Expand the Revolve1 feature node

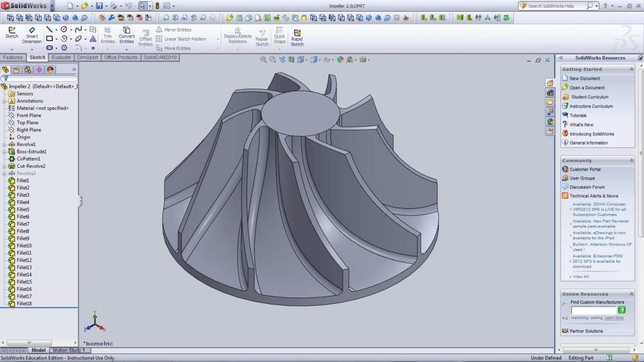coord(4,145)
